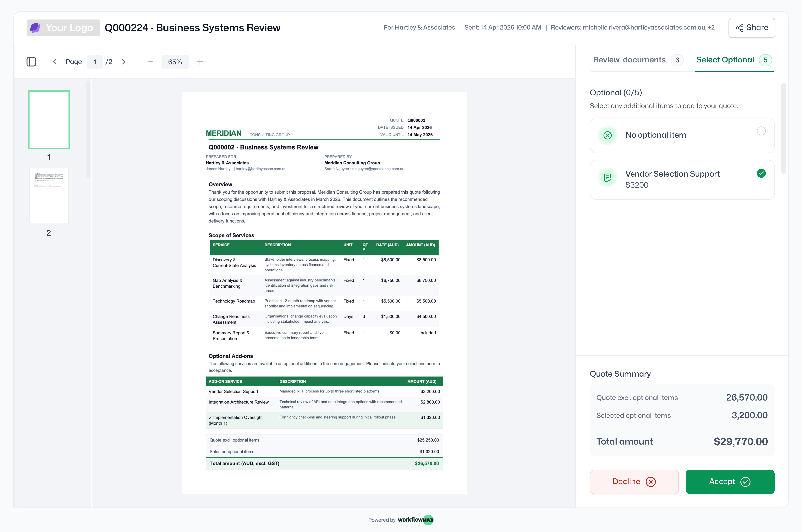The width and height of the screenshot is (802, 532).
Task: Click the 65% zoom level field
Action: (x=175, y=62)
